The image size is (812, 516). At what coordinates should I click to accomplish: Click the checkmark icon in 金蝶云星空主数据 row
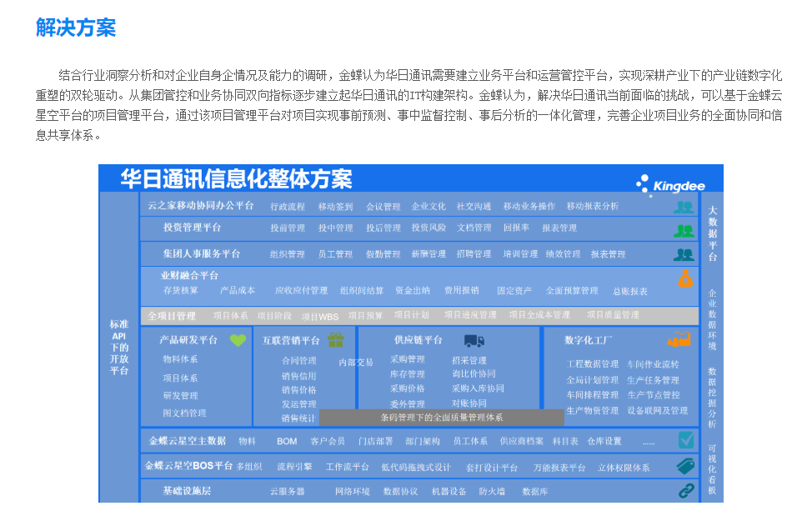[686, 440]
